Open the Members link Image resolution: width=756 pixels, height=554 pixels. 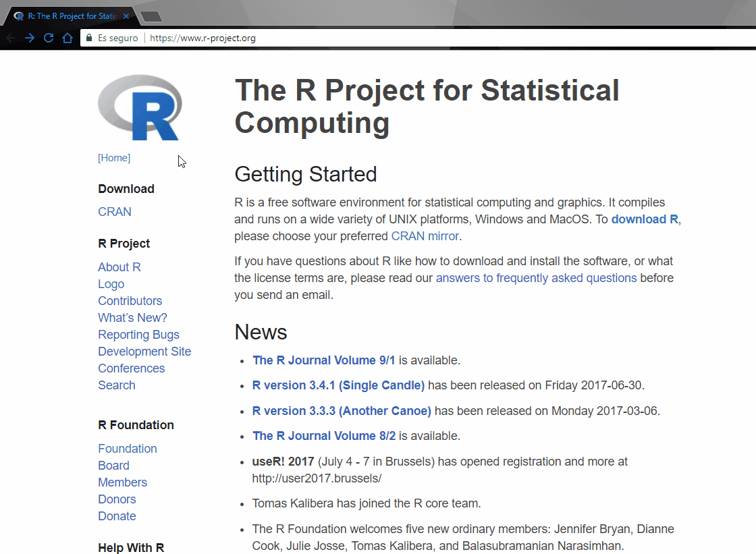pyautogui.click(x=123, y=482)
